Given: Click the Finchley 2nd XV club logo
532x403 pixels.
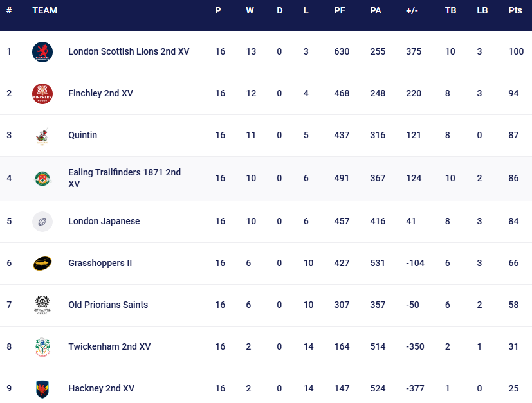Looking at the screenshot, I should click(x=42, y=94).
